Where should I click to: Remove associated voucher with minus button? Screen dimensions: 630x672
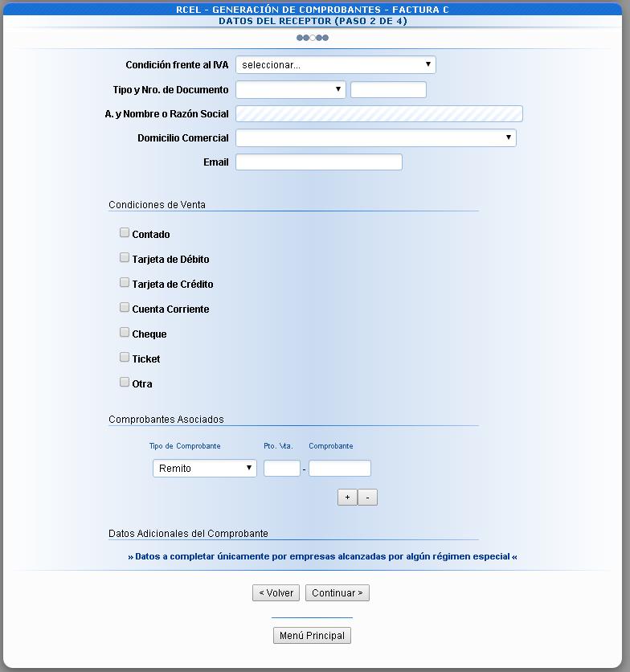(367, 498)
